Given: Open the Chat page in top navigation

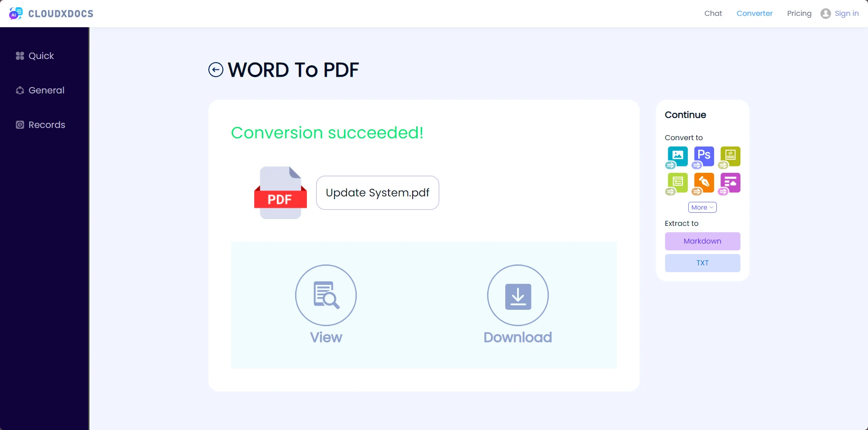Looking at the screenshot, I should click(713, 14).
